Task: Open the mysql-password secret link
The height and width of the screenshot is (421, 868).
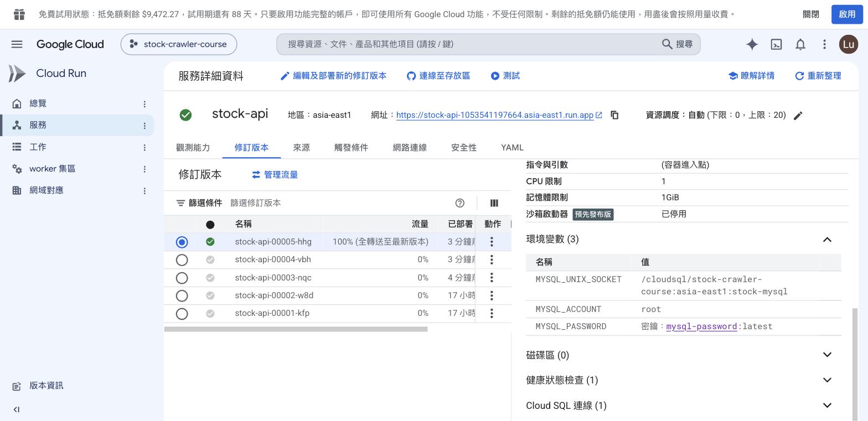Action: 701,326
